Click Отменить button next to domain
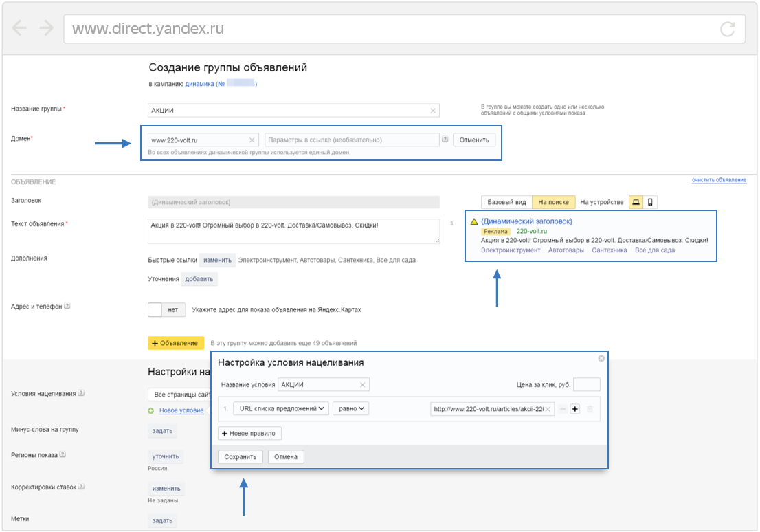This screenshot has height=532, width=760. click(x=474, y=140)
